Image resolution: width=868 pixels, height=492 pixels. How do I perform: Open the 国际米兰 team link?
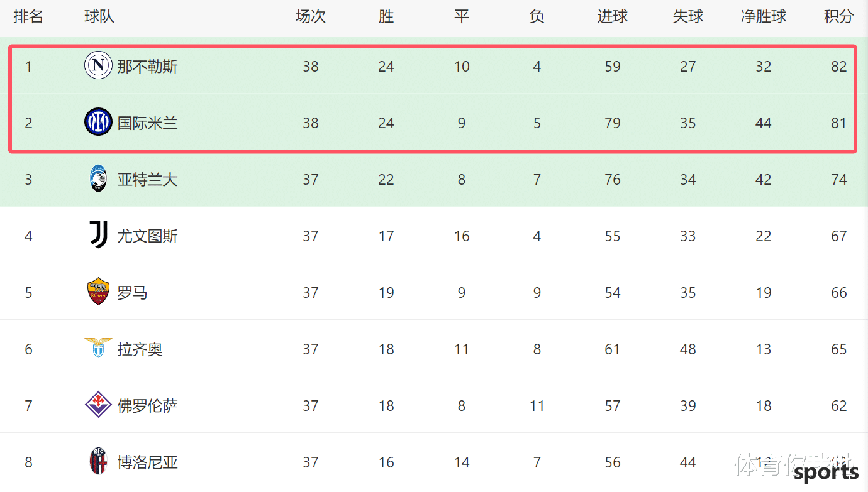tap(148, 123)
